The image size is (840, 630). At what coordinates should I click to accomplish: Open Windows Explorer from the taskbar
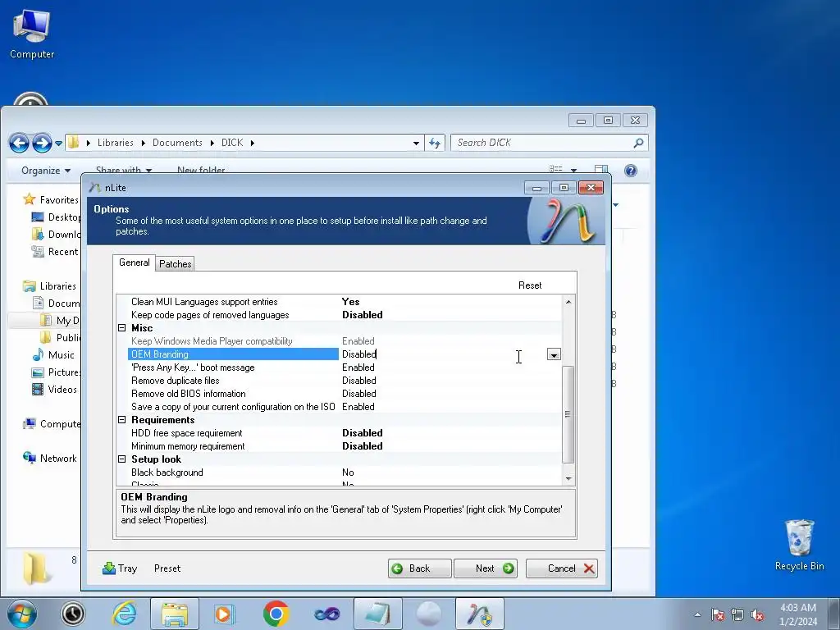(x=175, y=614)
